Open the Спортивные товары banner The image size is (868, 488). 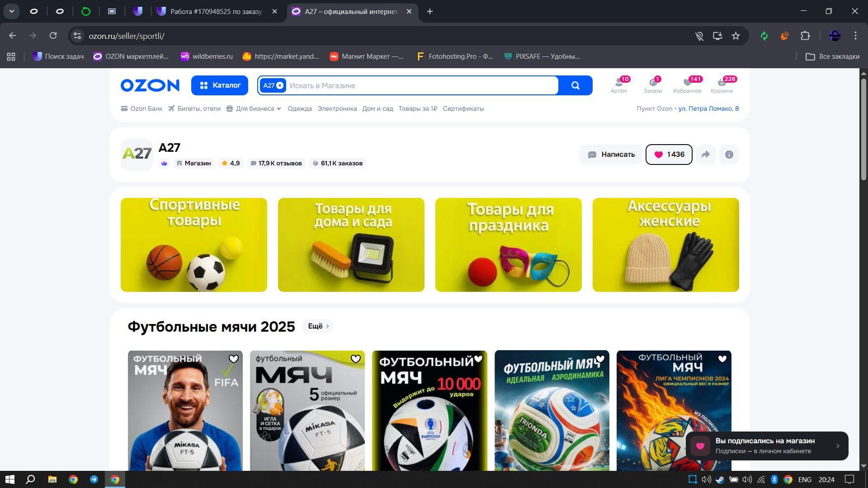pyautogui.click(x=193, y=244)
